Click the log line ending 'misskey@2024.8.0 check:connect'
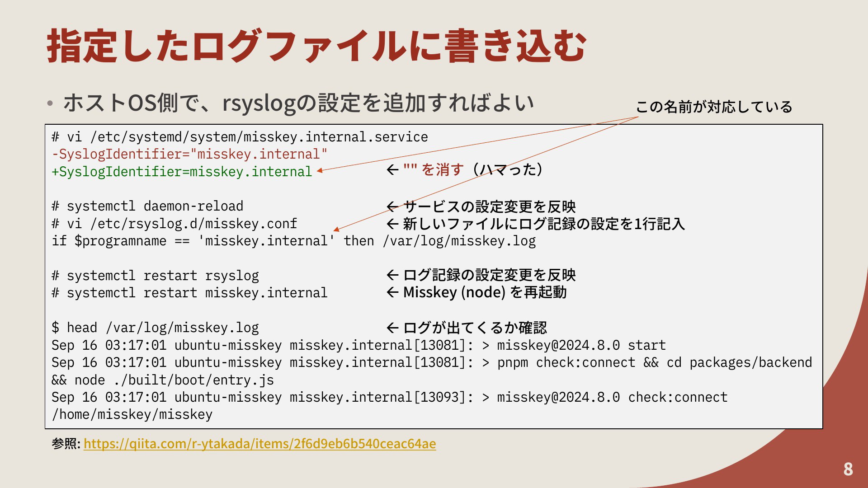Viewport: 868px width, 488px height. coord(389,397)
